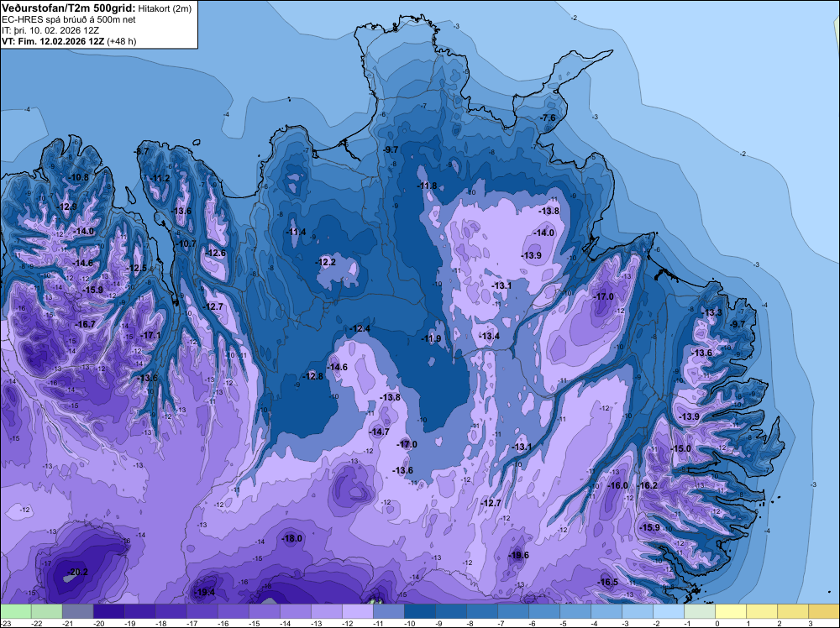Click the -12.5 temperature value
Image resolution: width=840 pixels, height=628 pixels.
137,268
